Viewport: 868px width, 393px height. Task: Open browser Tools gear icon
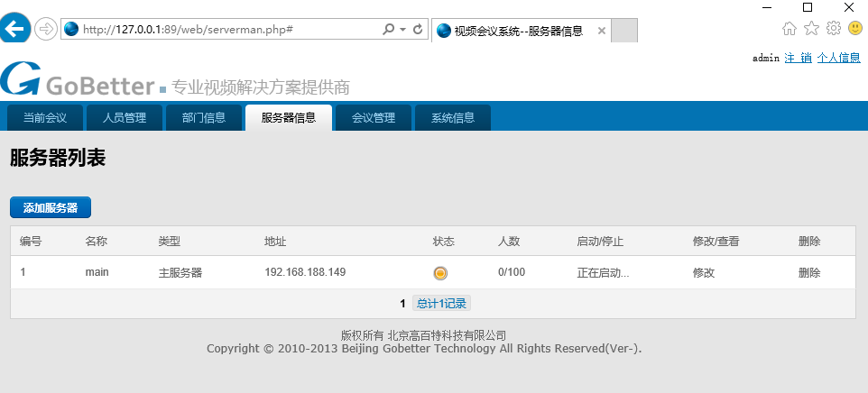pyautogui.click(x=833, y=28)
